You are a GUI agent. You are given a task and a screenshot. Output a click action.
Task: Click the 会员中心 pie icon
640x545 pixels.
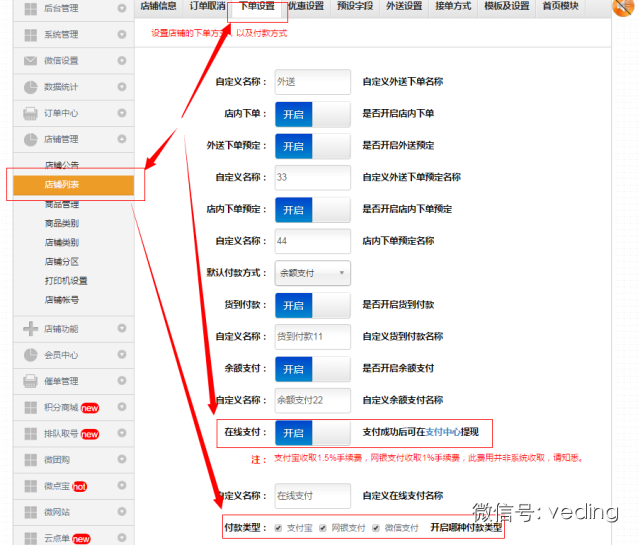(31, 355)
